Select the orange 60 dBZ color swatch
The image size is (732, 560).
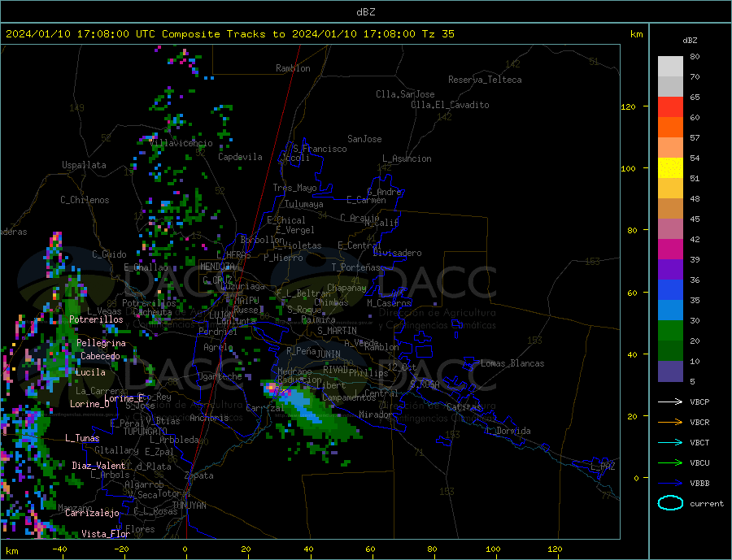[x=670, y=128]
